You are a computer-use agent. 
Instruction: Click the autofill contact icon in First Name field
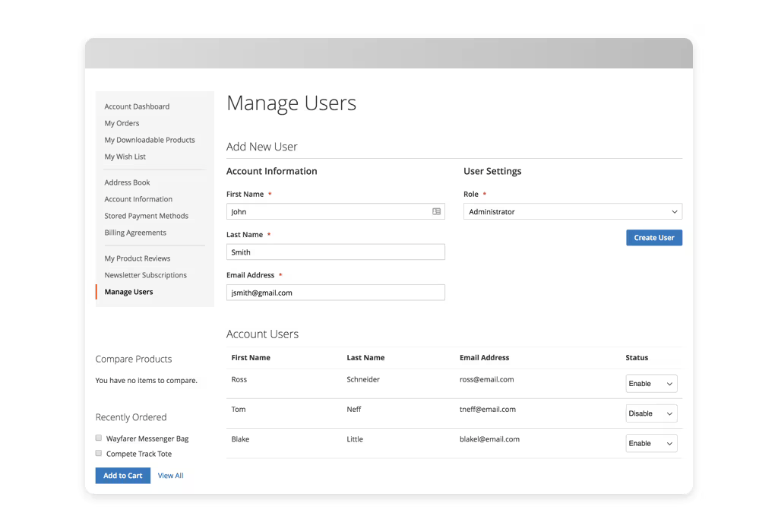point(437,212)
